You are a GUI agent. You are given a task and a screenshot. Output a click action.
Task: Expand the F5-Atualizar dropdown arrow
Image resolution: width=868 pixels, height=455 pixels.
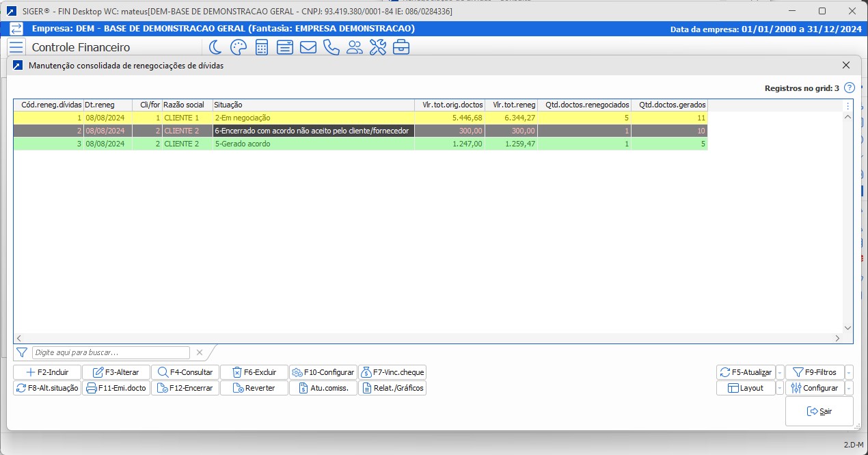(780, 373)
